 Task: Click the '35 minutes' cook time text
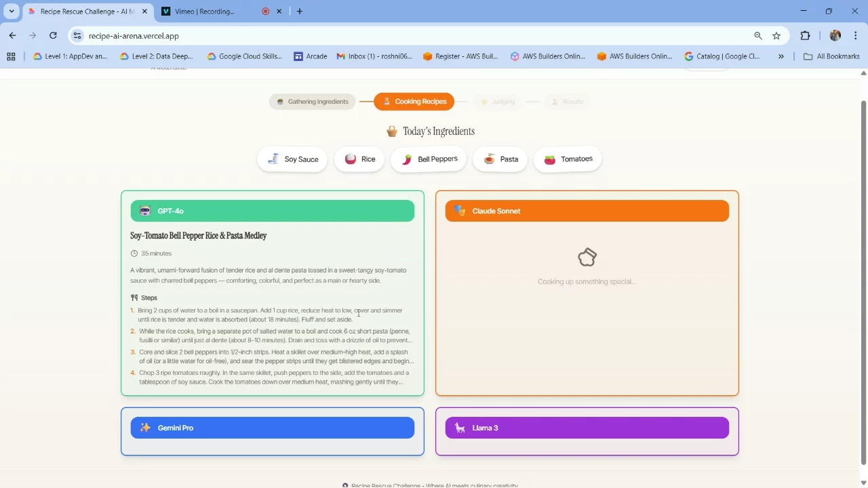click(x=156, y=253)
